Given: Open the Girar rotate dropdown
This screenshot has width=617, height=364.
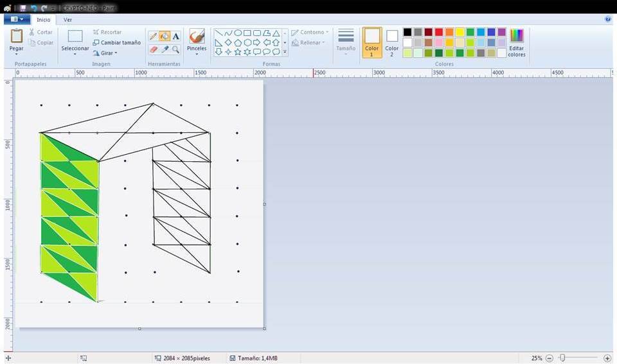Looking at the screenshot, I should click(x=105, y=53).
